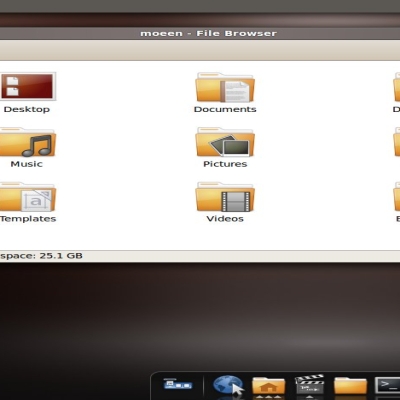Select the 'Templates' label text
This screenshot has width=400, height=400.
[x=28, y=219]
